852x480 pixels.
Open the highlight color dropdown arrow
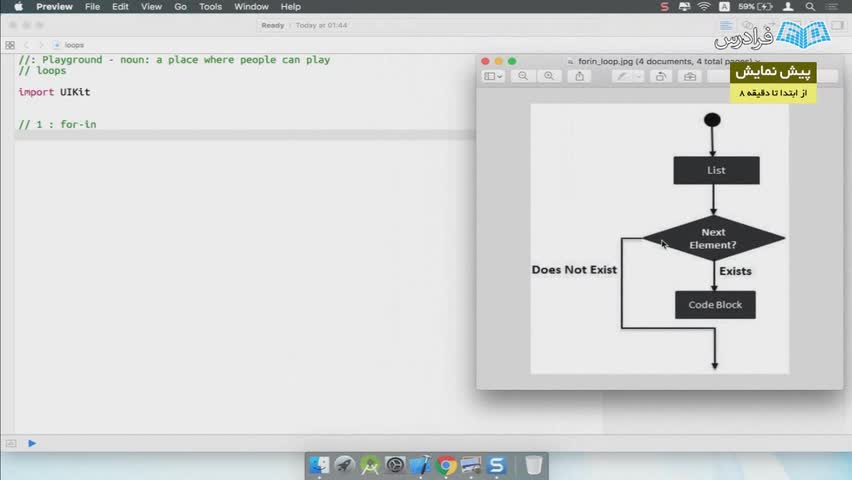coord(639,77)
